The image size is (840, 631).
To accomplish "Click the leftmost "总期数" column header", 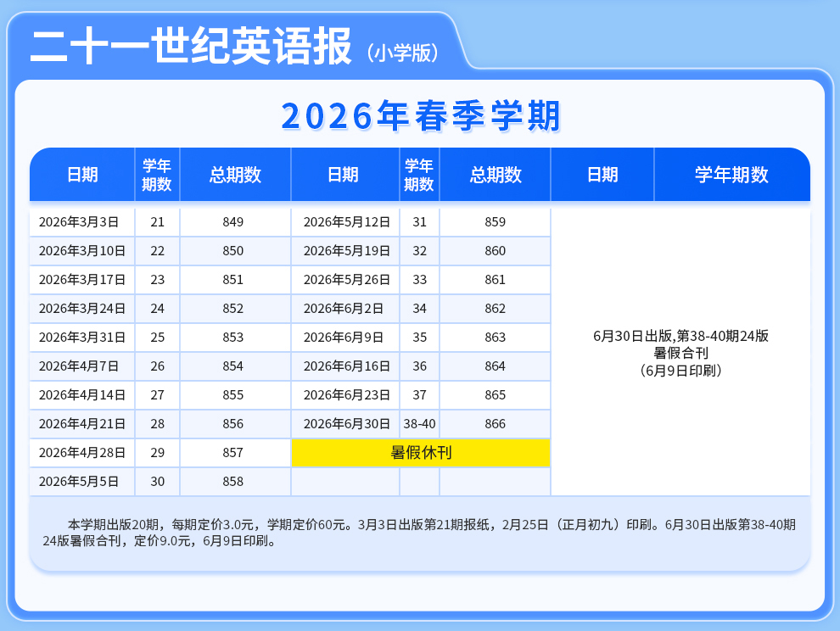I will 235,175.
